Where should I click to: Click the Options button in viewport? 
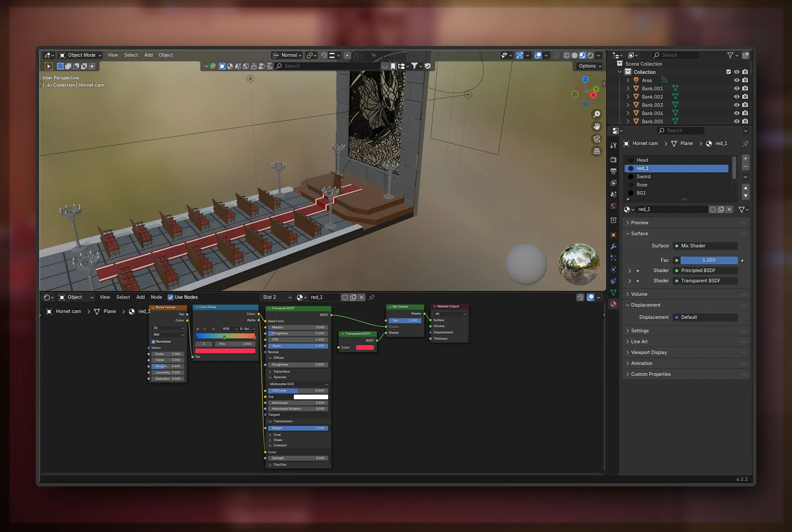(590, 66)
